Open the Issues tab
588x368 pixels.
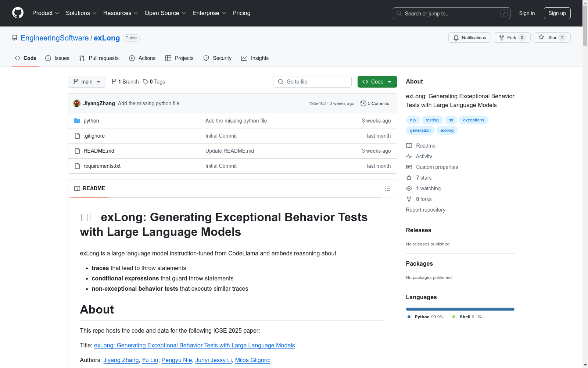click(57, 58)
